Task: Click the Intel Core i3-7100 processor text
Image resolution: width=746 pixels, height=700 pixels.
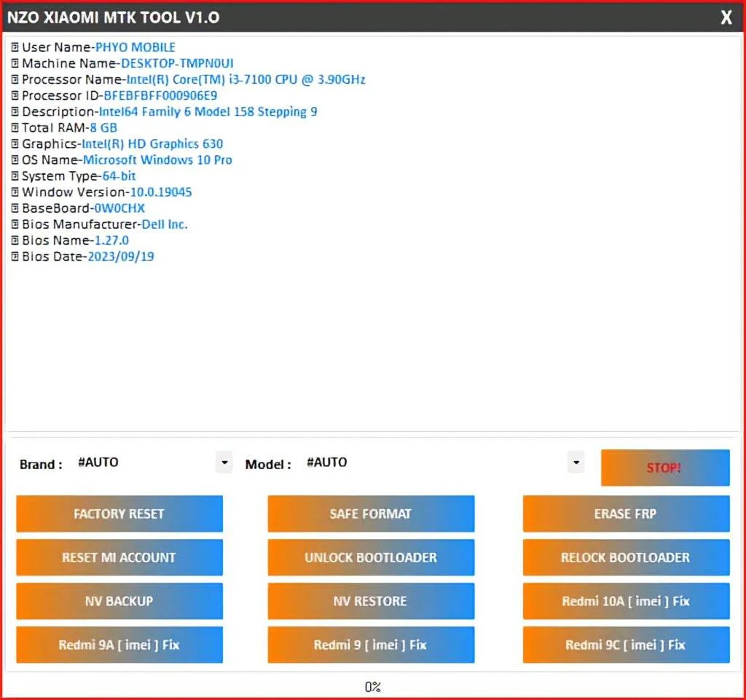Action: coord(246,79)
